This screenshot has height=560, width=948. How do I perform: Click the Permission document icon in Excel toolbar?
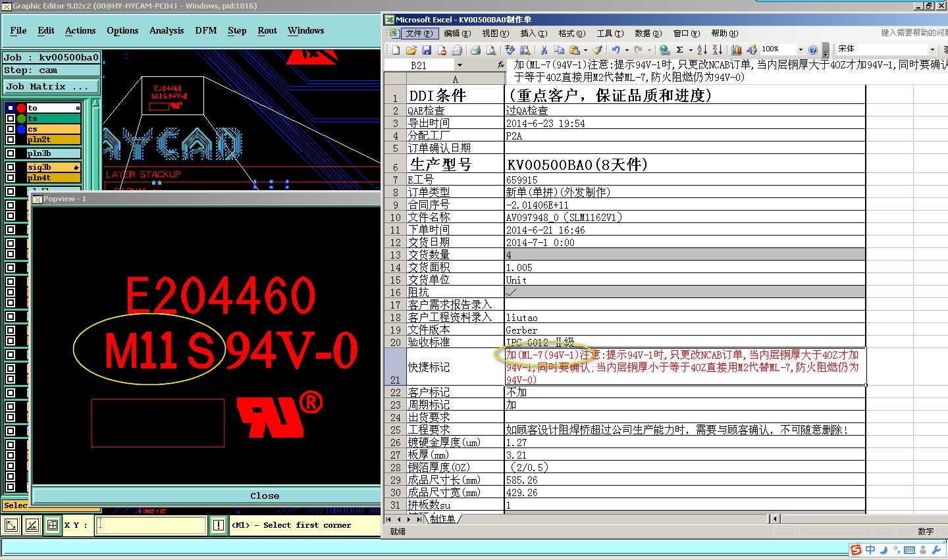[442, 50]
